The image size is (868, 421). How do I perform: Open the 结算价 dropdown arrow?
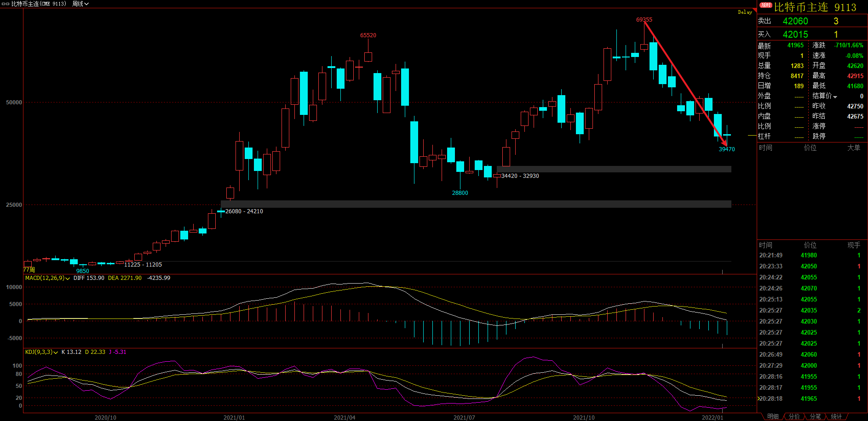click(x=835, y=97)
